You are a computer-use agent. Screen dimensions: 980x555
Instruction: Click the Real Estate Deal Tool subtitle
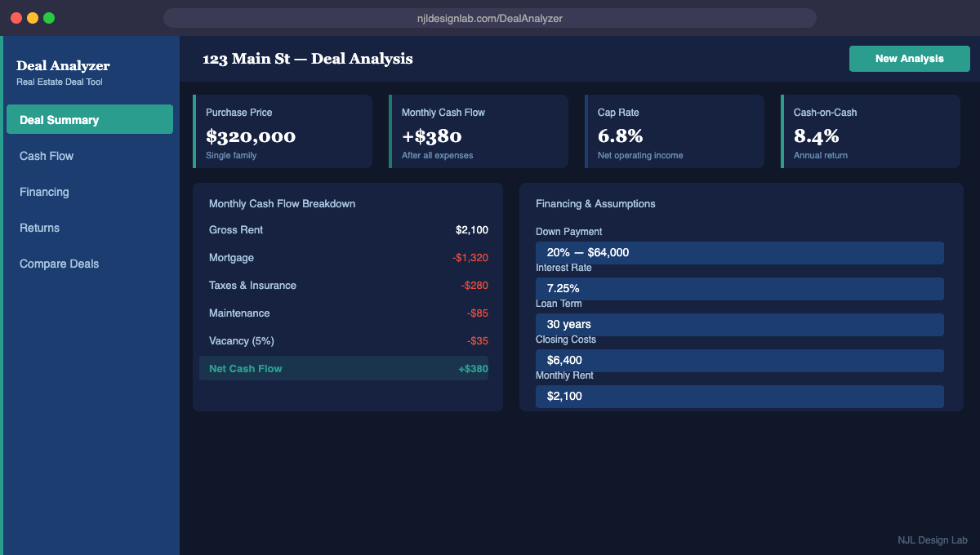pyautogui.click(x=60, y=82)
